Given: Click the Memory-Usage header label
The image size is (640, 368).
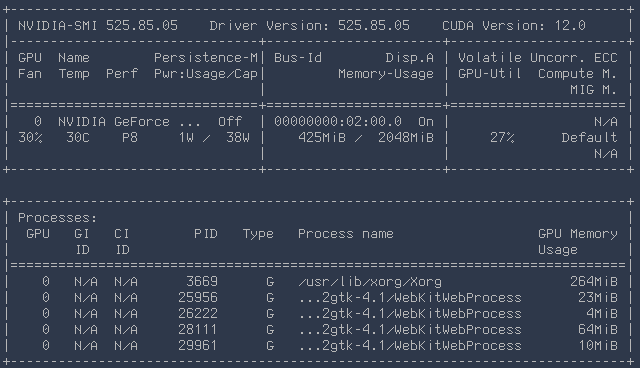Looking at the screenshot, I should tap(386, 74).
